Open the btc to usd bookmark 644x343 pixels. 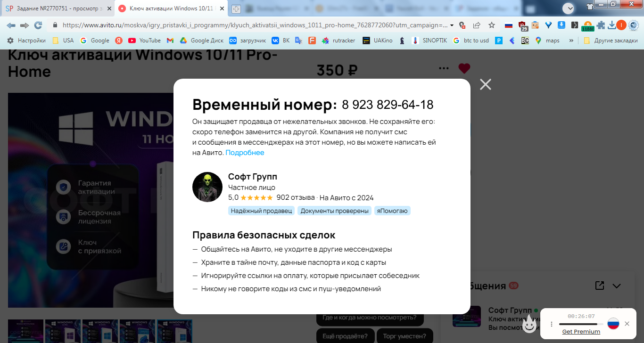coord(471,41)
